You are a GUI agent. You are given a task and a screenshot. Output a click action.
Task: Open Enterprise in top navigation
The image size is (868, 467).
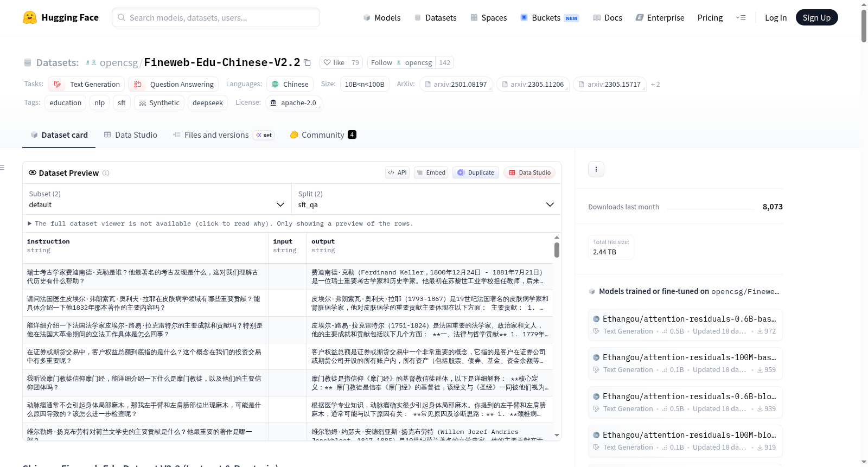[x=660, y=18]
